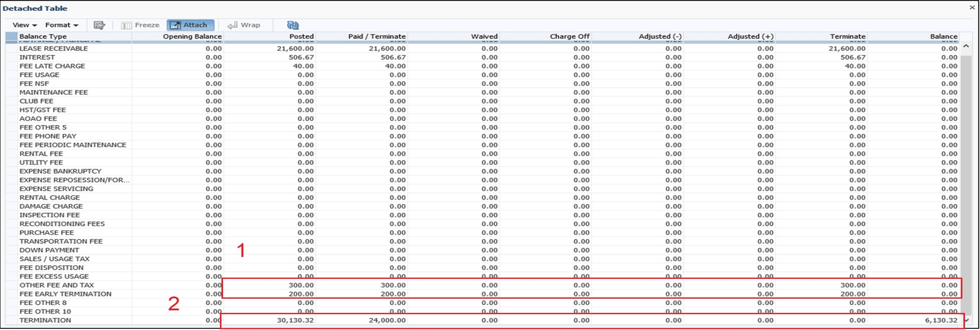Click the Posted value 30,130.32
Viewport: 980px width, 330px height.
(x=295, y=321)
